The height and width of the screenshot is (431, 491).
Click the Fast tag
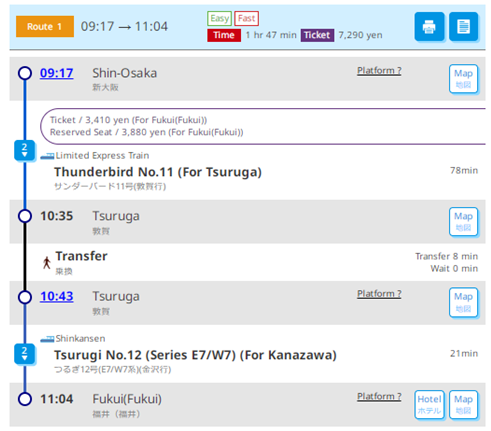[x=246, y=18]
